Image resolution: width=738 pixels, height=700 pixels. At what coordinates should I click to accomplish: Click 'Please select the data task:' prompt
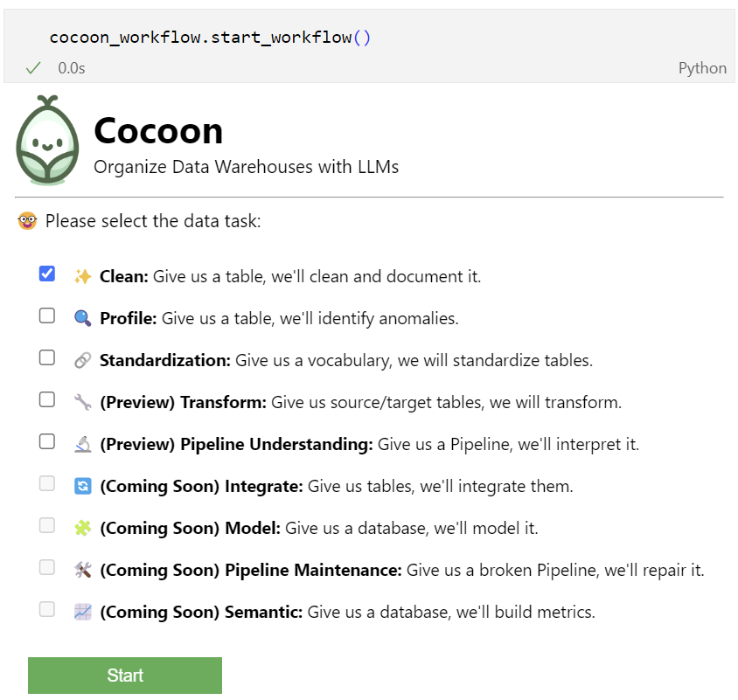[153, 221]
